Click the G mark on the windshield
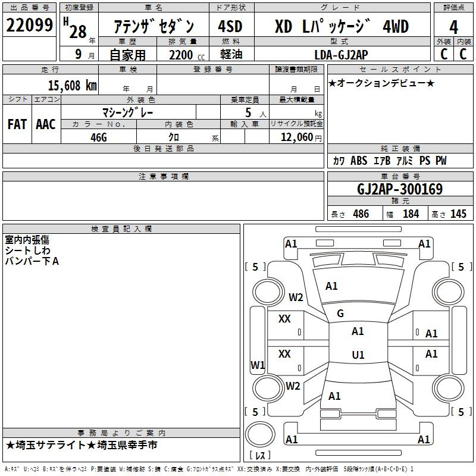Screen dimensions: 476x476 coord(340,314)
